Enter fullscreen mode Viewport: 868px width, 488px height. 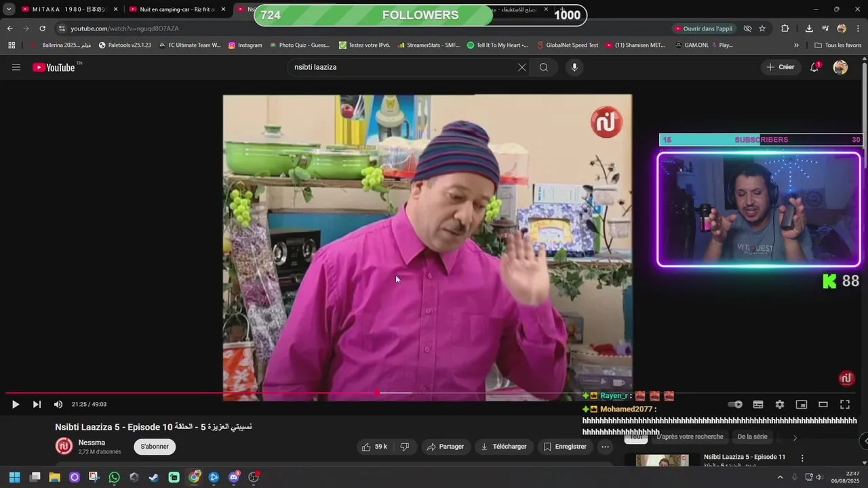(845, 405)
